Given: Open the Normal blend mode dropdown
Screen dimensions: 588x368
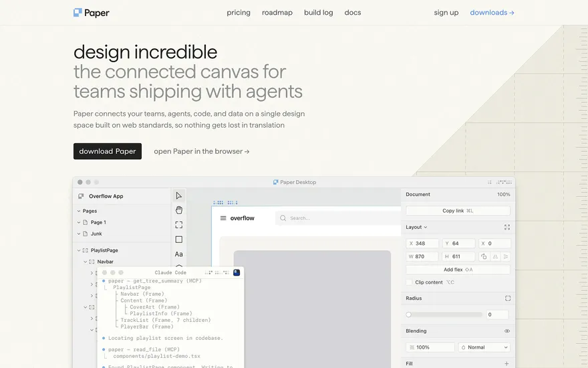Looking at the screenshot, I should (484, 347).
